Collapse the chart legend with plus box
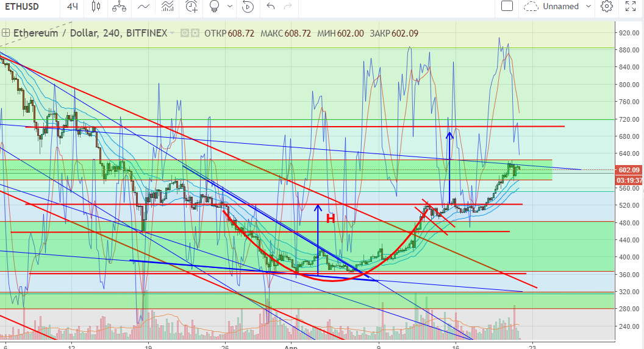 pos(5,33)
